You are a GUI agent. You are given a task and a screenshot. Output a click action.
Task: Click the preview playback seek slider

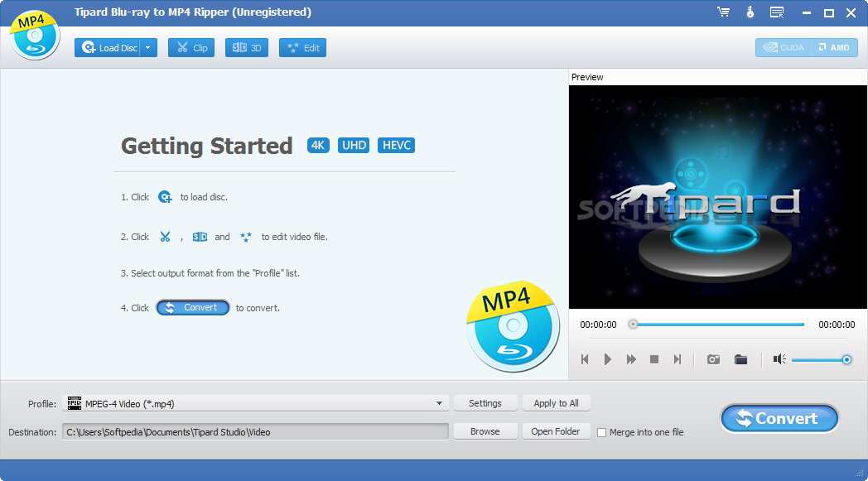pos(718,325)
